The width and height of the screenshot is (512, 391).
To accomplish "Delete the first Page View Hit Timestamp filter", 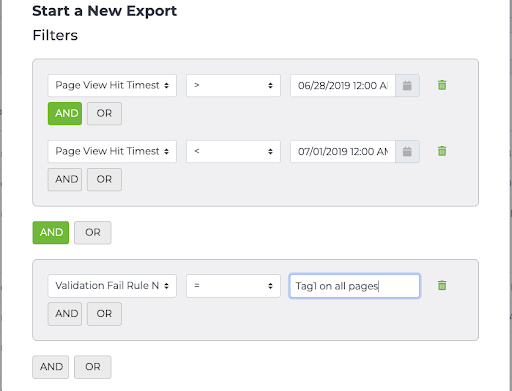I will pos(442,85).
